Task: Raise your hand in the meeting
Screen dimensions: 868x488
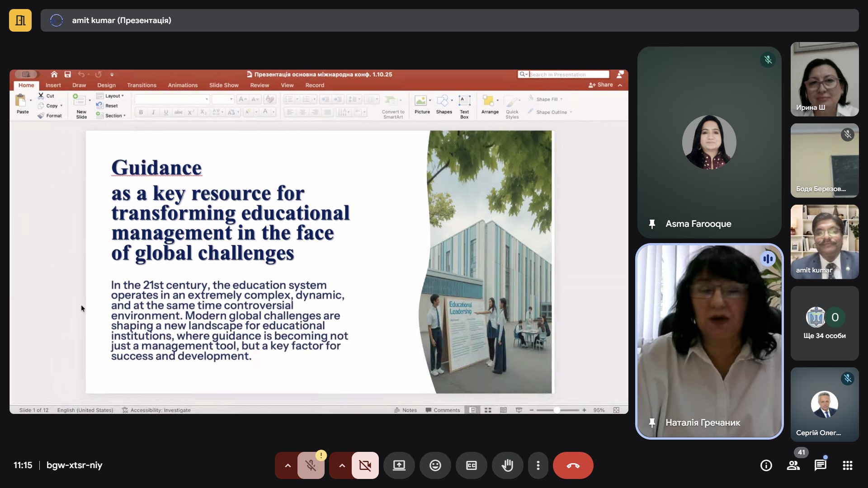Action: pos(507,465)
